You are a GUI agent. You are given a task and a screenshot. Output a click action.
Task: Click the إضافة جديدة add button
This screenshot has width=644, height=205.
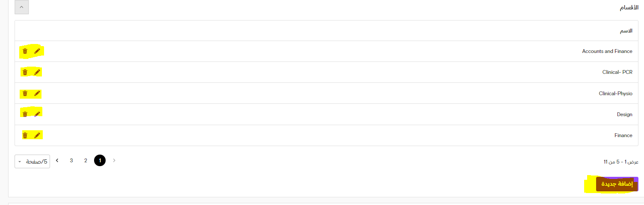click(x=617, y=184)
